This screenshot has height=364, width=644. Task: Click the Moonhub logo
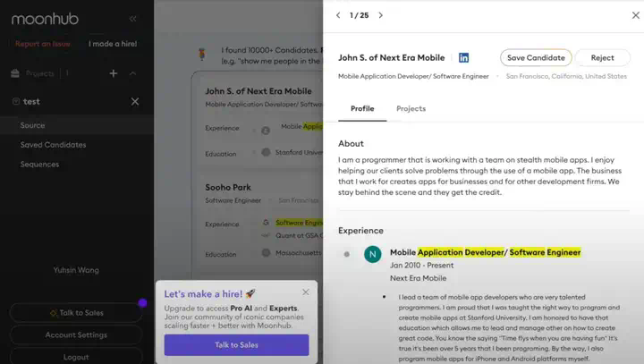(x=45, y=19)
